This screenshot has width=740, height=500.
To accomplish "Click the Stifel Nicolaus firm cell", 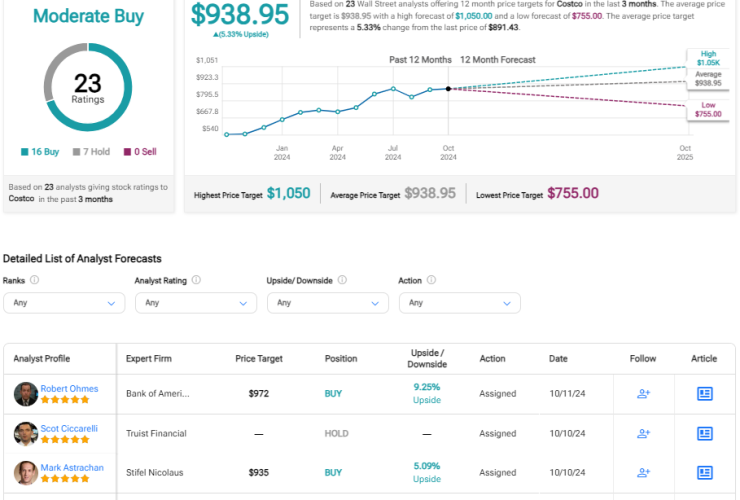I will [x=154, y=472].
